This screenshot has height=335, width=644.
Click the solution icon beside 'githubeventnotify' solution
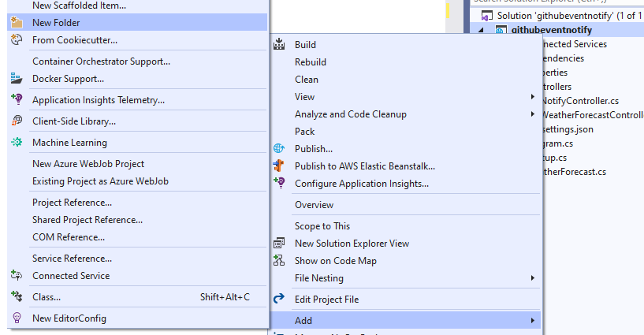click(x=486, y=16)
